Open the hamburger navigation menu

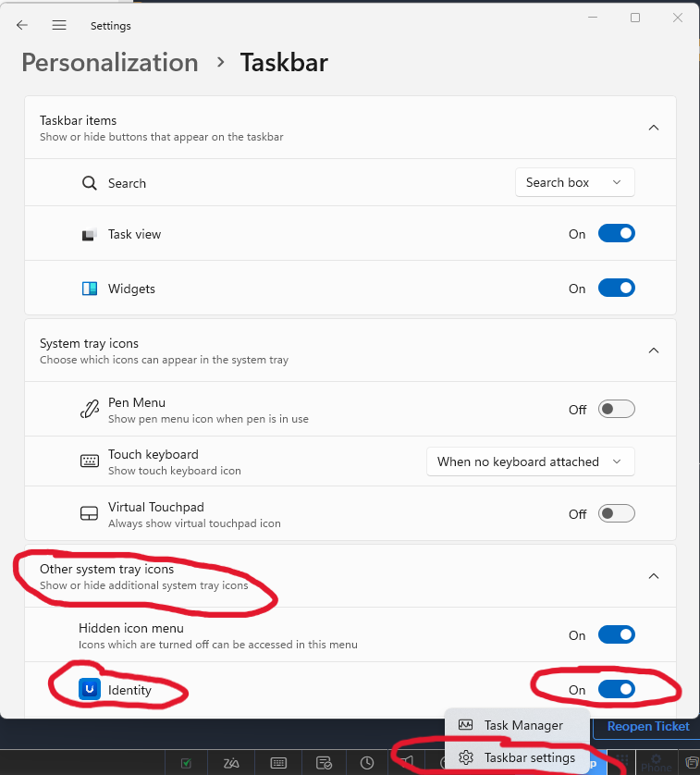tap(59, 26)
